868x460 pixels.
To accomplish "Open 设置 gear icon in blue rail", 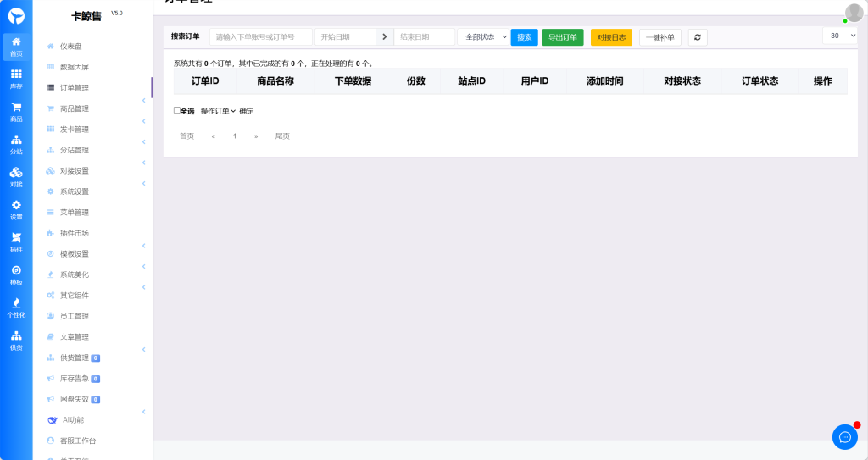I will [16, 210].
